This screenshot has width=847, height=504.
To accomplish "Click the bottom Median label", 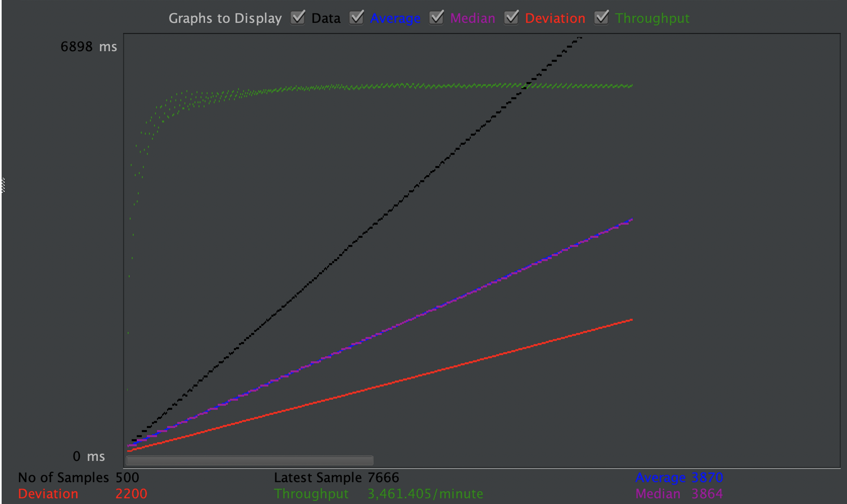I will pyautogui.click(x=658, y=494).
